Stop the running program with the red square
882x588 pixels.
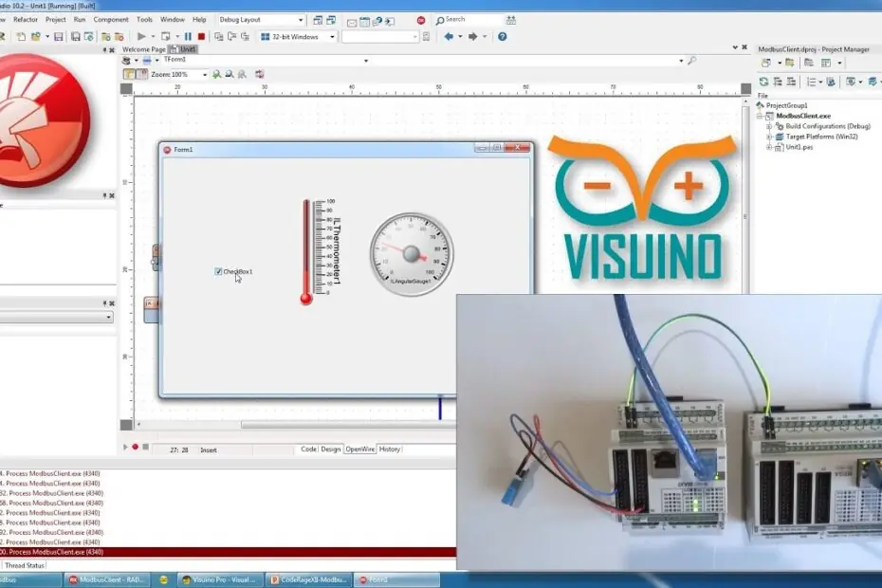(201, 37)
